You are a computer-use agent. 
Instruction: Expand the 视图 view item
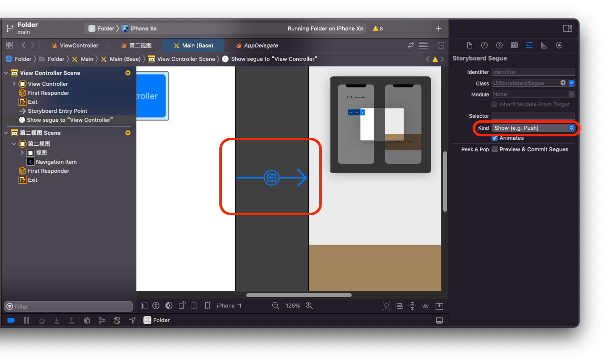point(22,153)
